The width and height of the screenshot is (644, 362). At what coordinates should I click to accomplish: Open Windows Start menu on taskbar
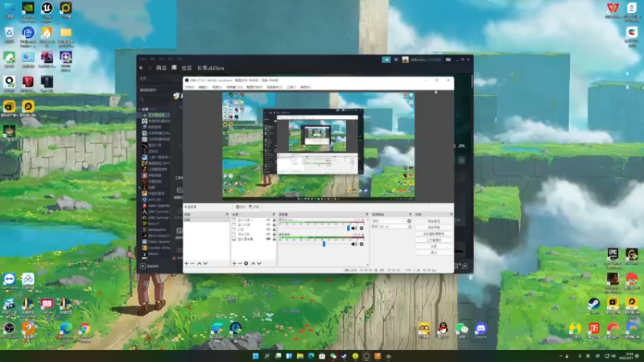(x=255, y=356)
